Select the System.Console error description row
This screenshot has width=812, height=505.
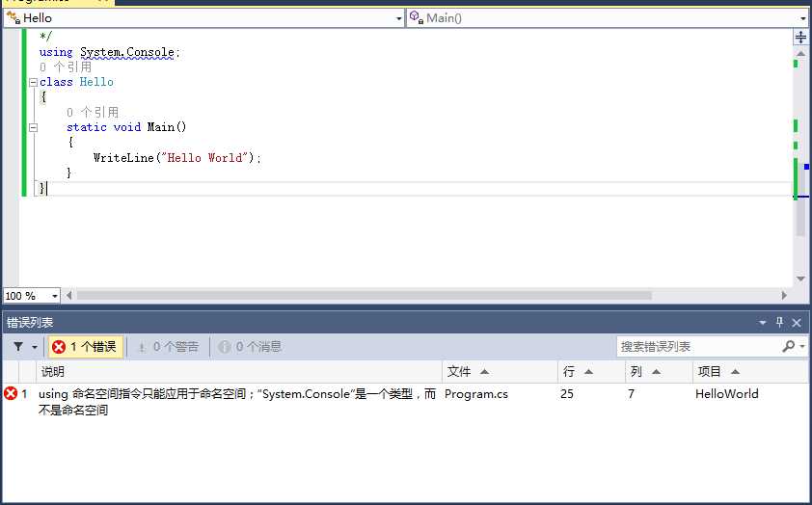[237, 402]
